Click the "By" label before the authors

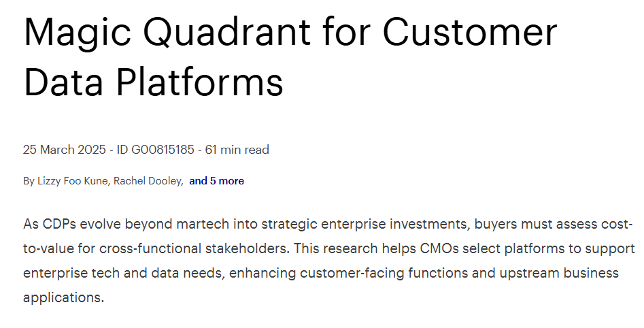coord(29,181)
